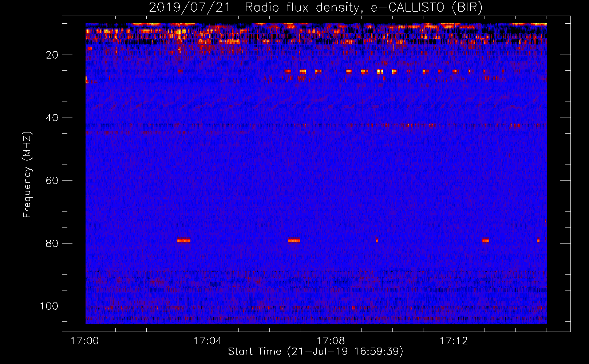Click the 80 MHz frequency tick label
The image size is (589, 364).
pyautogui.click(x=52, y=244)
